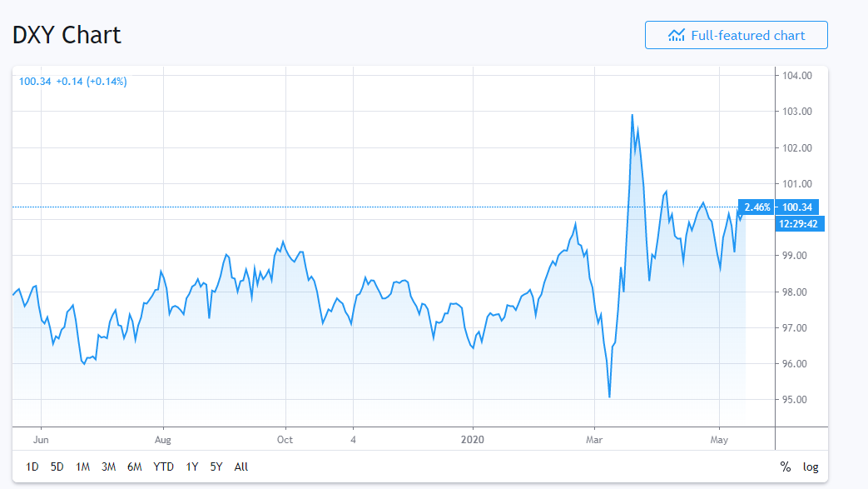Open the Full-featured chart button
This screenshot has height=489, width=868.
click(x=736, y=35)
